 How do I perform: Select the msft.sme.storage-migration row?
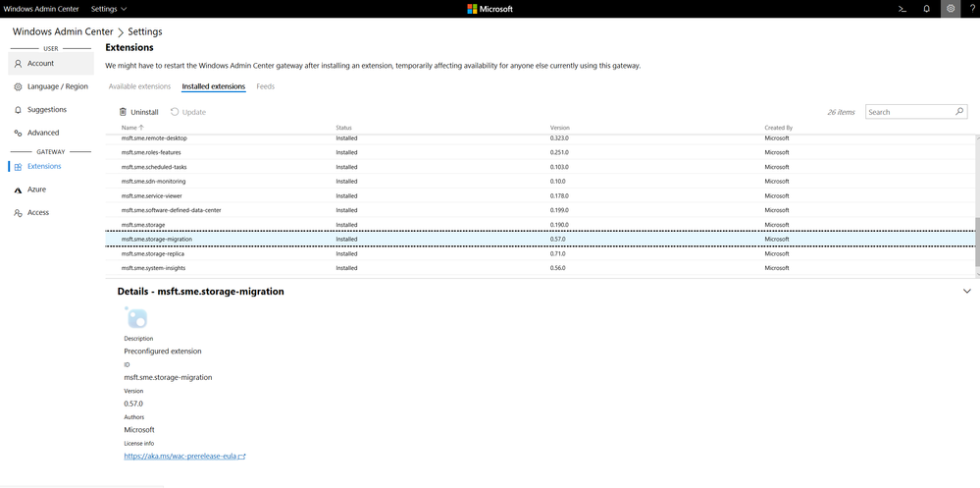click(540, 239)
